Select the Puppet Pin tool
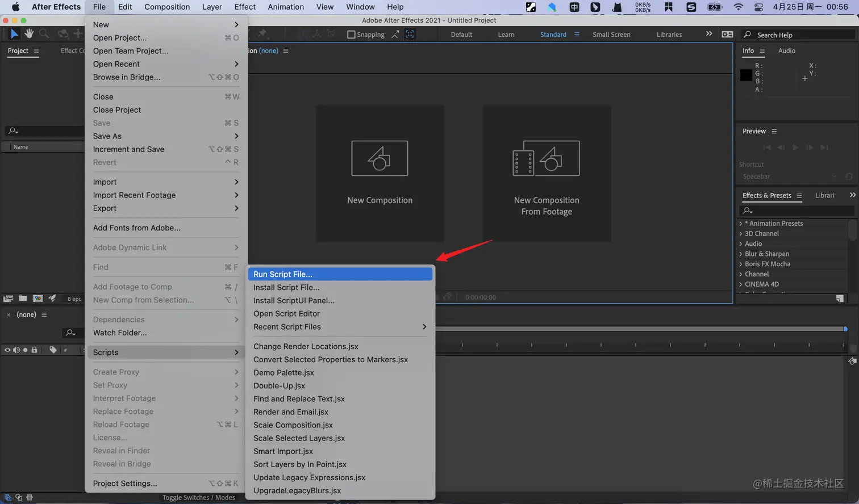Viewport: 859px width, 504px height. 262,34
